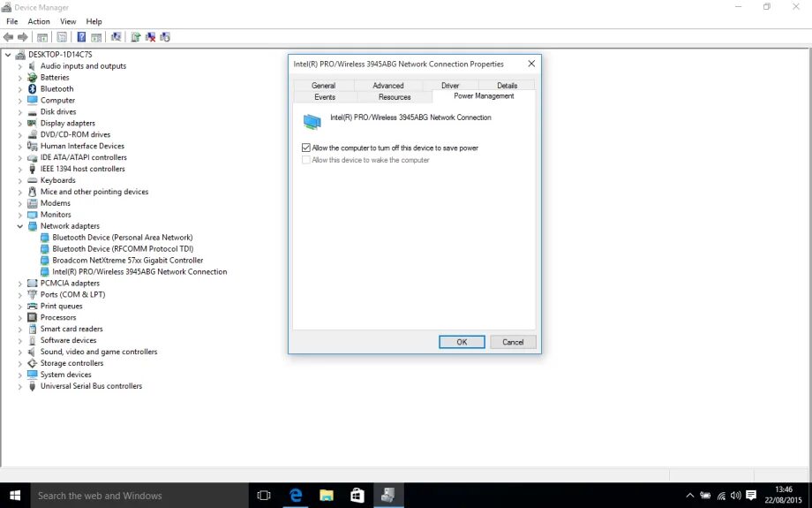812x508 pixels.
Task: Expand the Audio inputs and outputs node
Action: coord(19,66)
